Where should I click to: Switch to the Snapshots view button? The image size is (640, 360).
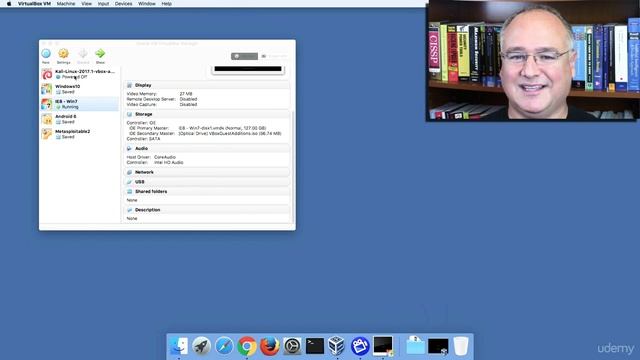coord(274,56)
